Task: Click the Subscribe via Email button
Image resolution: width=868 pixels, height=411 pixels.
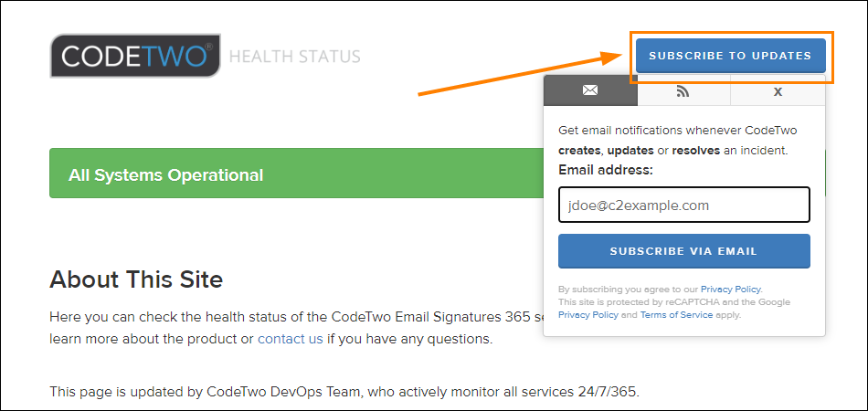Action: click(x=684, y=251)
